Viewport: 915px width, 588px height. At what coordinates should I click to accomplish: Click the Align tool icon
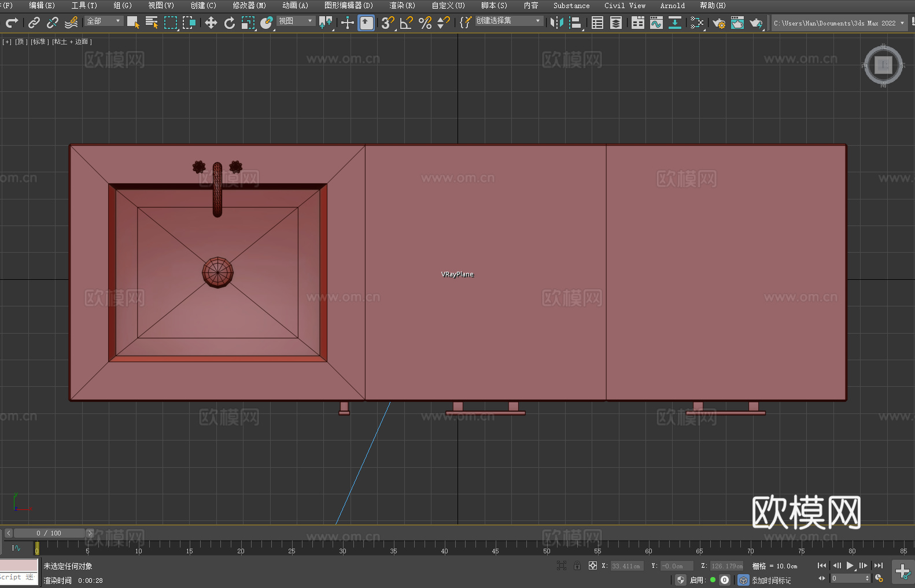click(575, 23)
